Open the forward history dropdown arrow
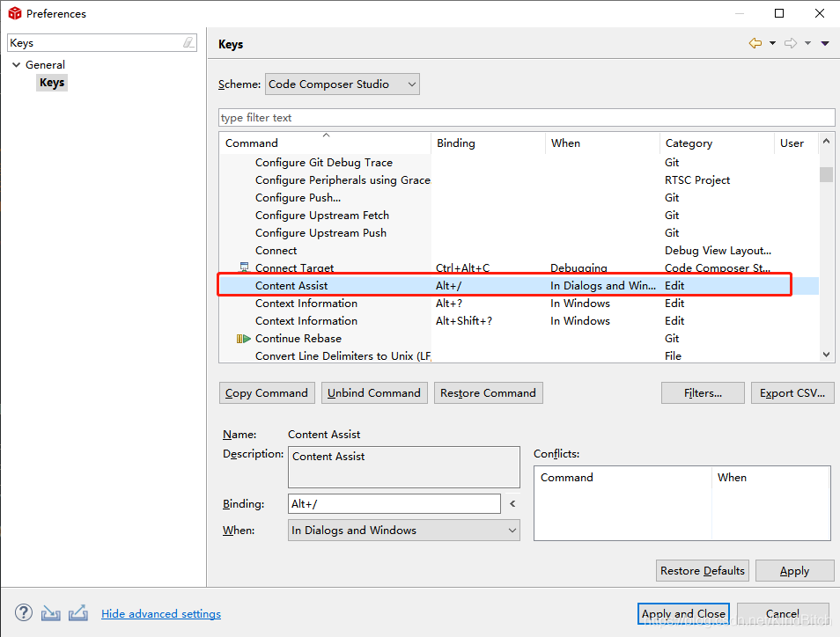This screenshot has height=637, width=840. tap(807, 43)
